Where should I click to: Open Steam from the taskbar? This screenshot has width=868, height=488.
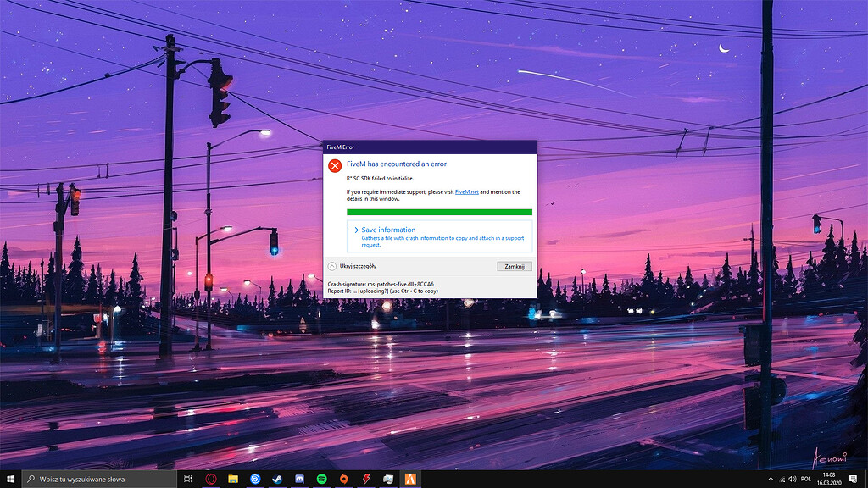pos(276,477)
